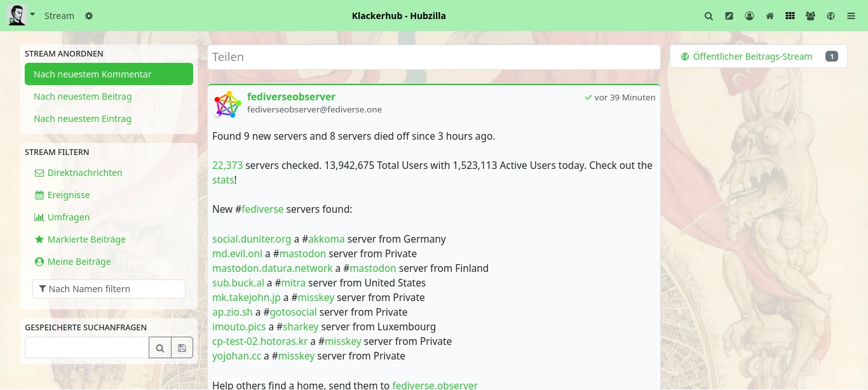Open the apps grid icon
This screenshot has width=868, height=390.
[790, 16]
